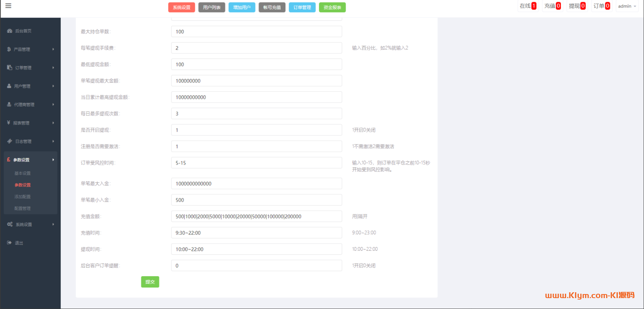Click the gears icon beside 系统设置
644x309 pixels.
point(10,224)
